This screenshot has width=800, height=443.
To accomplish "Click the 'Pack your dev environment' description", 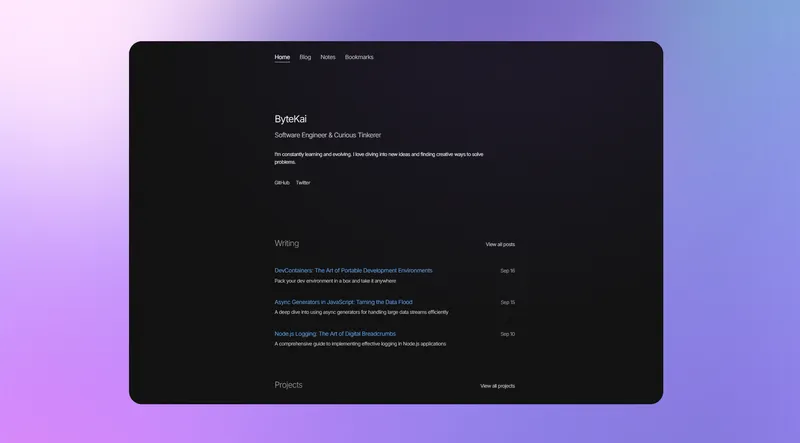I will pyautogui.click(x=335, y=281).
